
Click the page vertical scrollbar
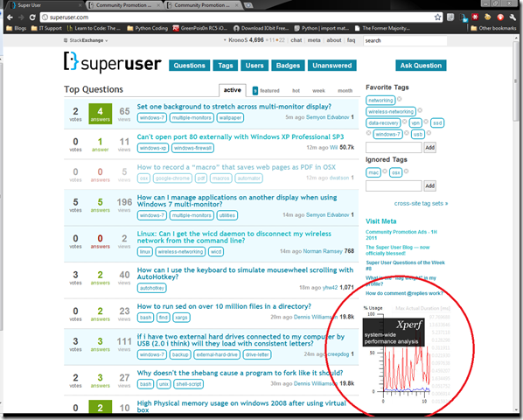point(516,223)
